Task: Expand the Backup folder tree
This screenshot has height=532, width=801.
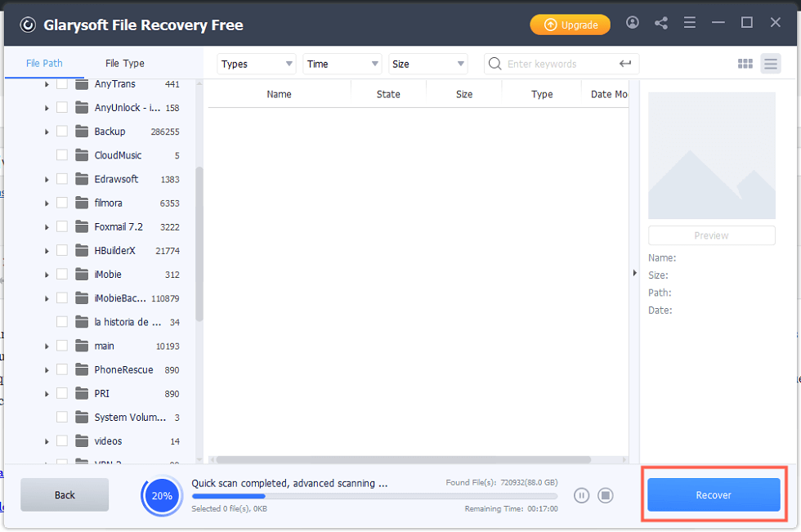Action: point(47,132)
